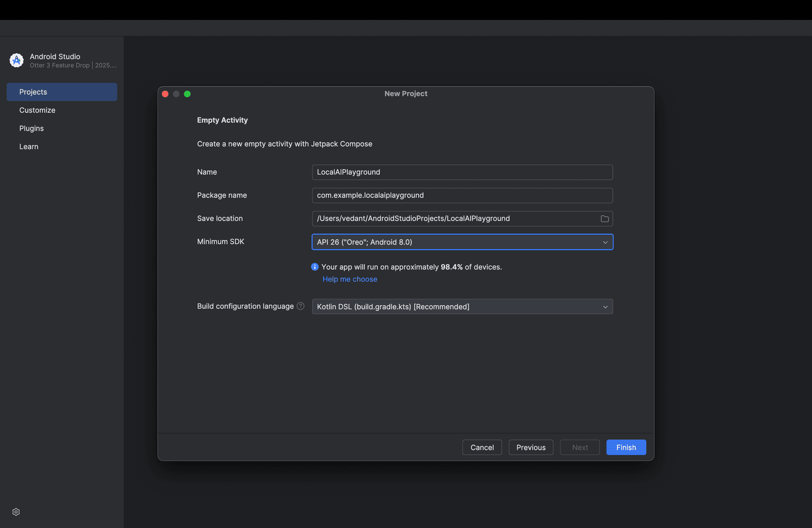This screenshot has width=812, height=528.
Task: Browse folder icon in Save location field
Action: click(x=605, y=219)
